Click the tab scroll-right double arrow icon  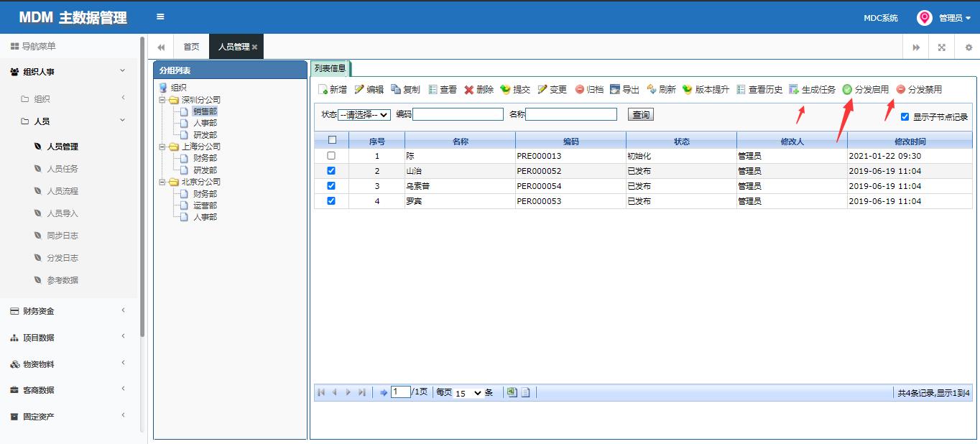[x=916, y=47]
